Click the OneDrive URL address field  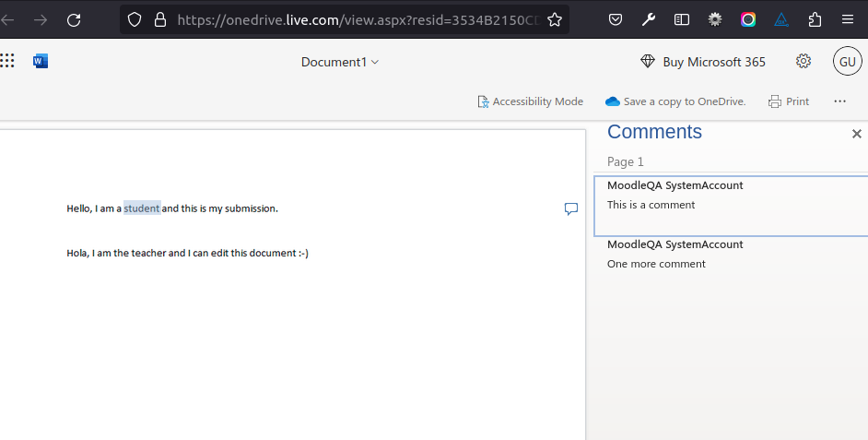(x=358, y=20)
